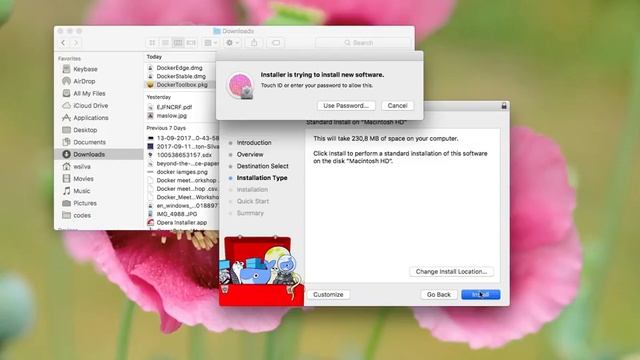Switch Finder to list view
The width and height of the screenshot is (640, 360).
[165, 42]
